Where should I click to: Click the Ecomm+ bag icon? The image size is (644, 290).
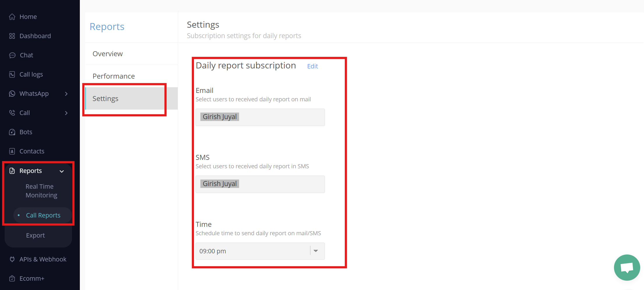(12, 278)
